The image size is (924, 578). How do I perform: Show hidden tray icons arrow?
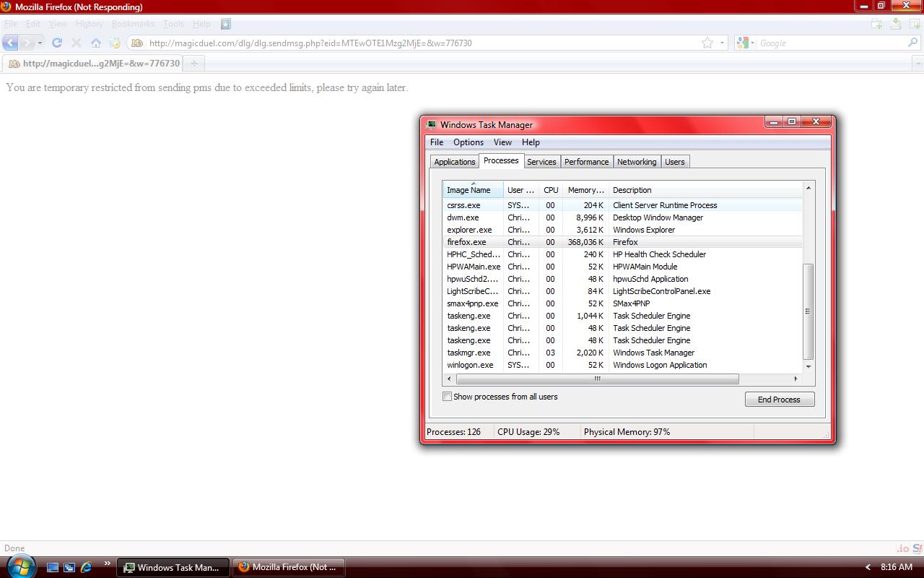point(868,567)
